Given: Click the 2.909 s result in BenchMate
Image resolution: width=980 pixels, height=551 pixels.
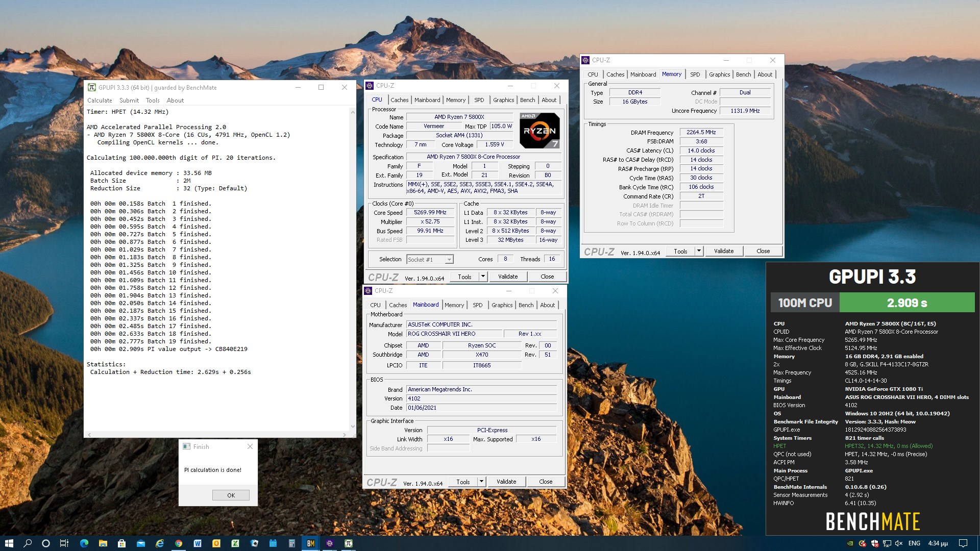Looking at the screenshot, I should pos(907,303).
